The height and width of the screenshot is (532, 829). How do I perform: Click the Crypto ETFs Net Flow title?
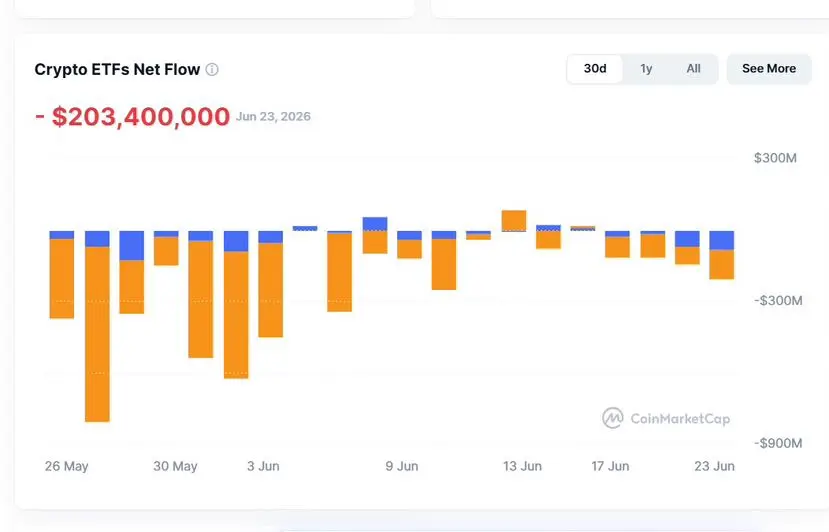pos(117,69)
